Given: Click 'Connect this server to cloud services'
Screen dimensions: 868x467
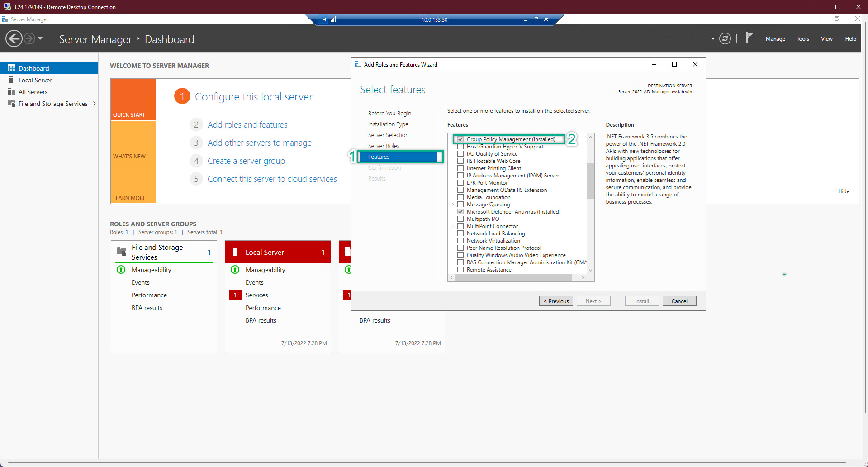Looking at the screenshot, I should (x=272, y=179).
